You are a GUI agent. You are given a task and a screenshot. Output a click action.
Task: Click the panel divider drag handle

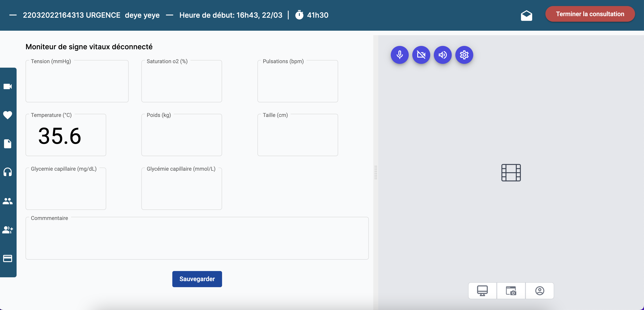tap(376, 172)
